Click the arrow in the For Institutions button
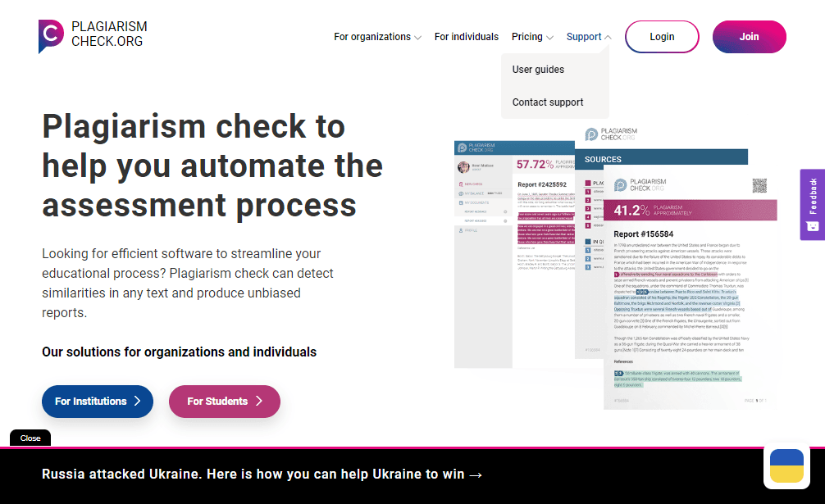This screenshot has height=504, width=825. pos(138,401)
